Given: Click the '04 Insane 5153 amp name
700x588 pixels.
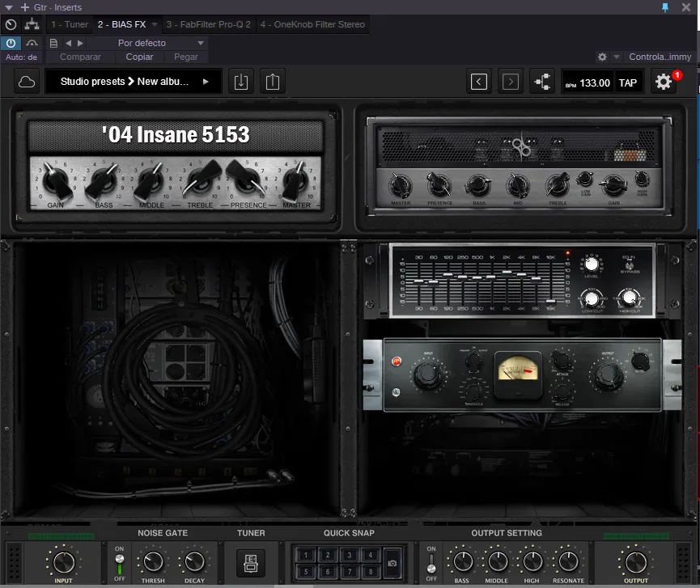Looking at the screenshot, I should click(176, 134).
